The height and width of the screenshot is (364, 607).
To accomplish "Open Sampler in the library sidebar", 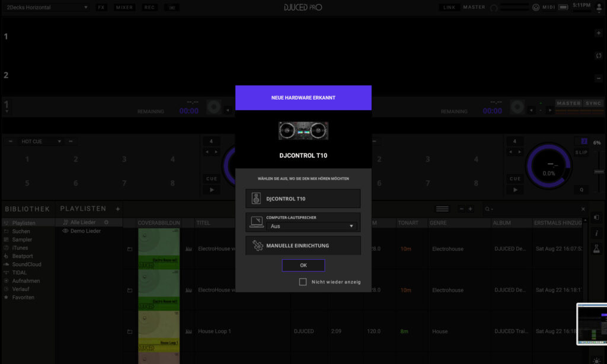I will tap(22, 240).
